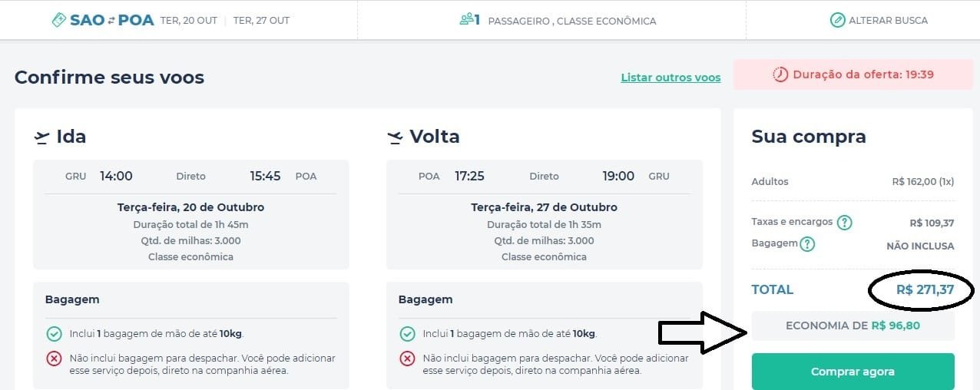
Task: Click the departing plane icon beside Ida
Action: click(x=41, y=137)
